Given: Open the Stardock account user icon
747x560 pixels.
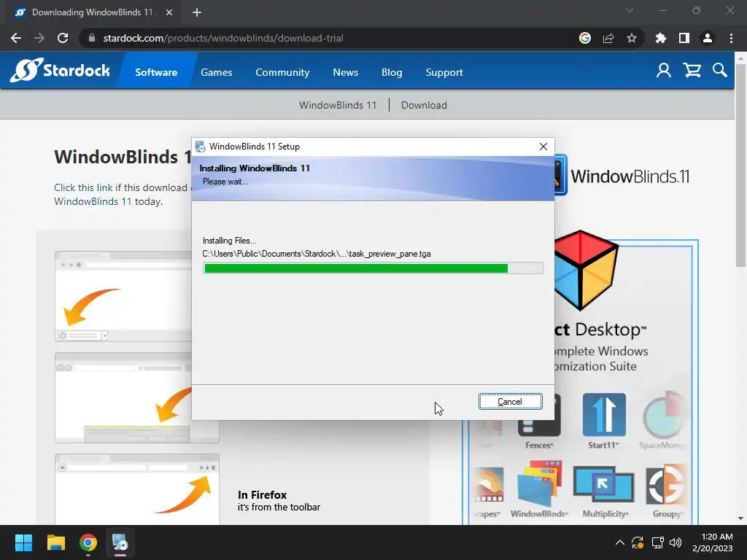Looking at the screenshot, I should pos(663,71).
